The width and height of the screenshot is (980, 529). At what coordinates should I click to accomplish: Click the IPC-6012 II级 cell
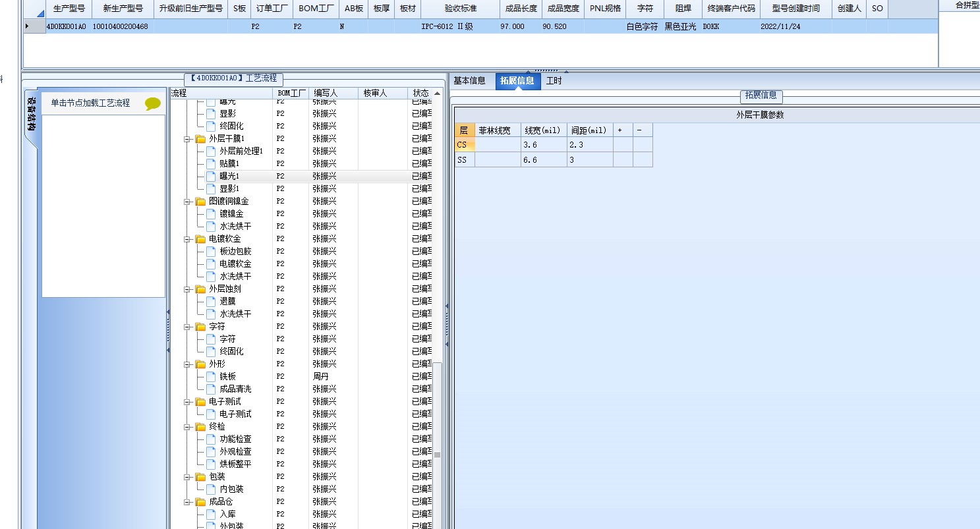[x=460, y=27]
